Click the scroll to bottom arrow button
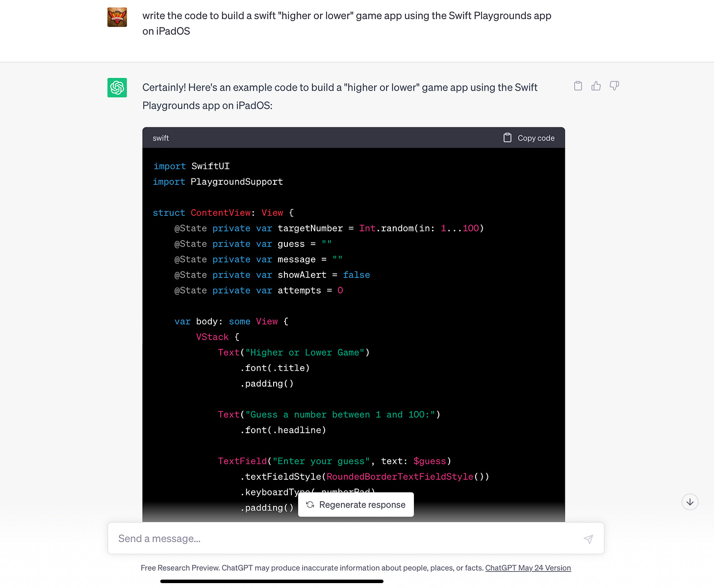Screen dimensions: 714x588 click(690, 502)
